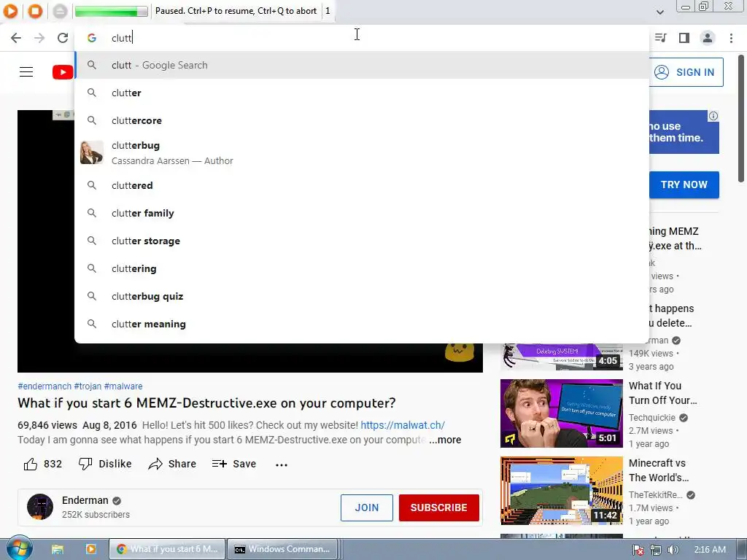Image resolution: width=747 pixels, height=560 pixels.
Task: Click the Action Center flag tray icon
Action: [638, 550]
